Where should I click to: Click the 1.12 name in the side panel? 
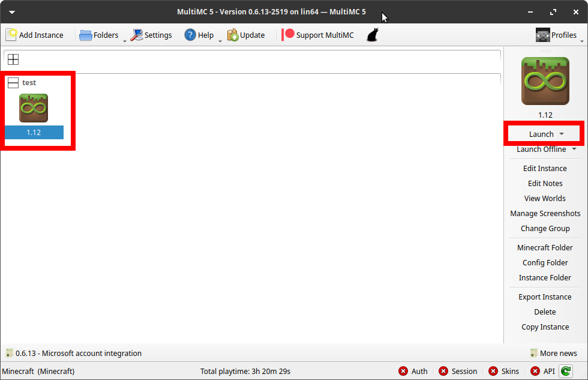pyautogui.click(x=545, y=115)
